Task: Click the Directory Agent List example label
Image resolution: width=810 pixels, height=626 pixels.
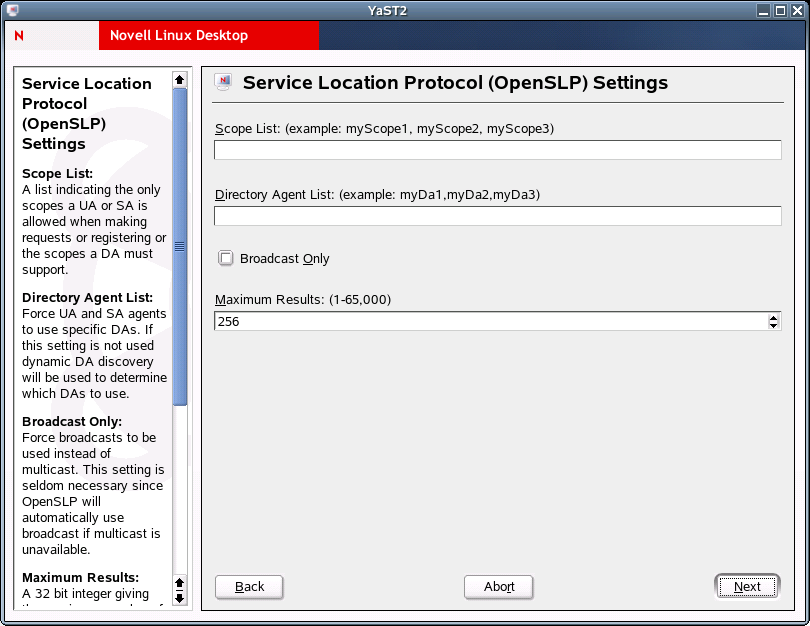Action: click(377, 195)
